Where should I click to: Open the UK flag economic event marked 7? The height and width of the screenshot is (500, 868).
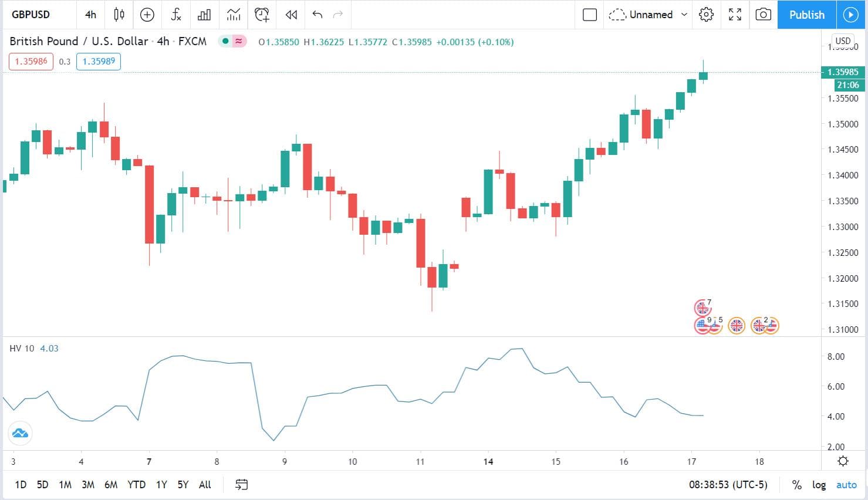coord(702,307)
